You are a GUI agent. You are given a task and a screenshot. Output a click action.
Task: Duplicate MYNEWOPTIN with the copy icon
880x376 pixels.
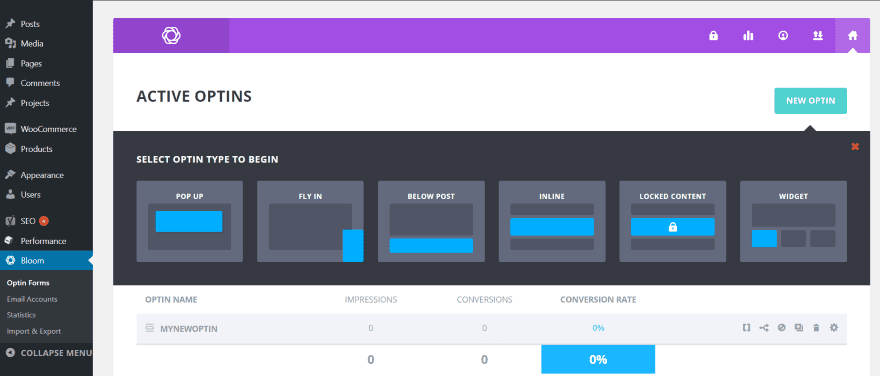pos(799,328)
